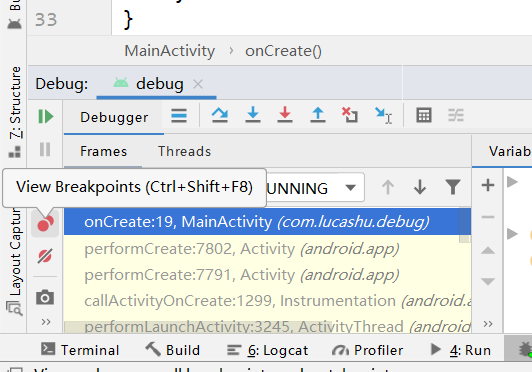Pause the program
The image size is (532, 372).
point(45,149)
